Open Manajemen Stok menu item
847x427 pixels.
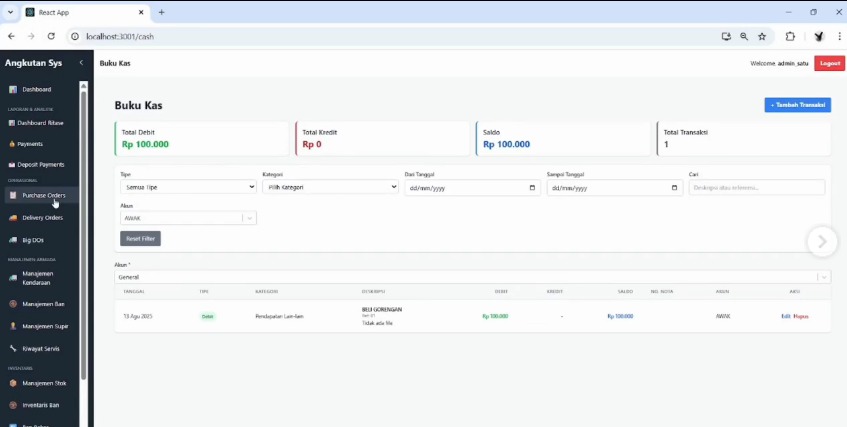tap(42, 383)
